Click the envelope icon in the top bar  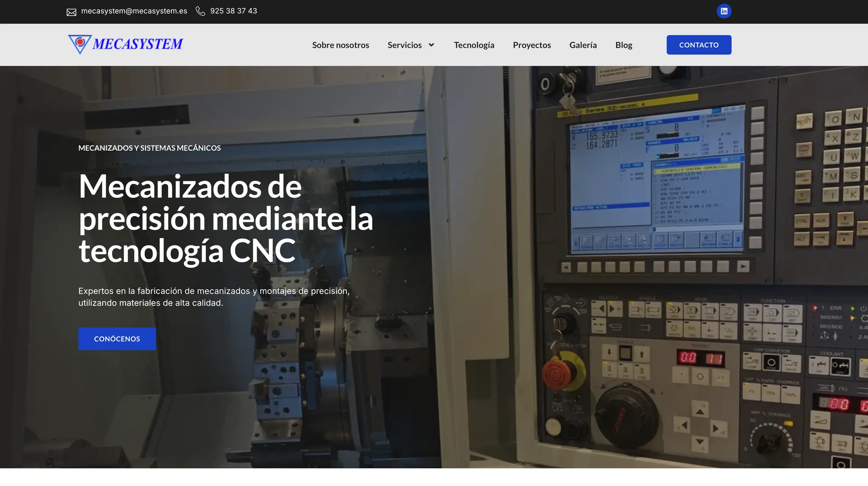pos(71,12)
